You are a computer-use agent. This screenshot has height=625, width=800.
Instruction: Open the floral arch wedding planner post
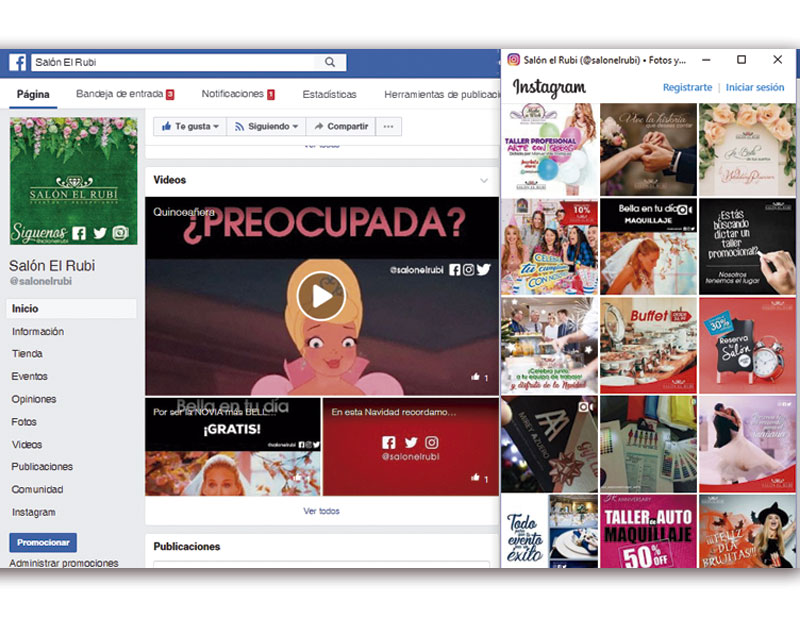(x=747, y=149)
